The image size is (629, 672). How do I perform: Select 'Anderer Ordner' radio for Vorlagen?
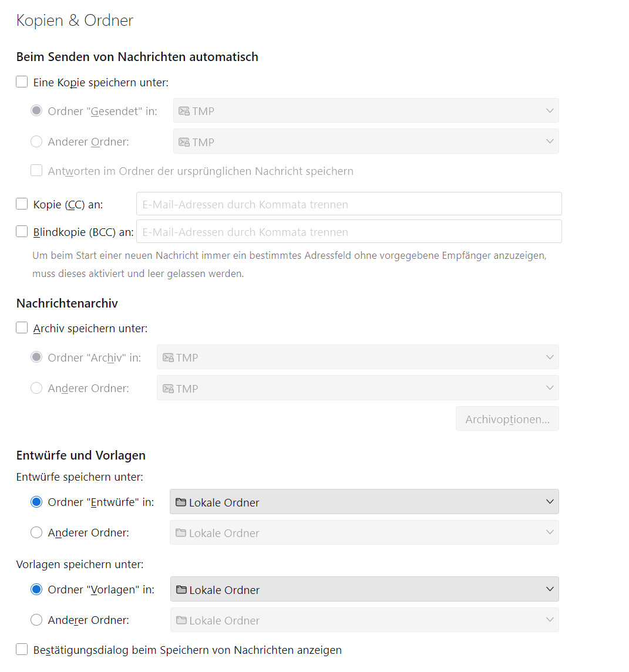tap(36, 620)
